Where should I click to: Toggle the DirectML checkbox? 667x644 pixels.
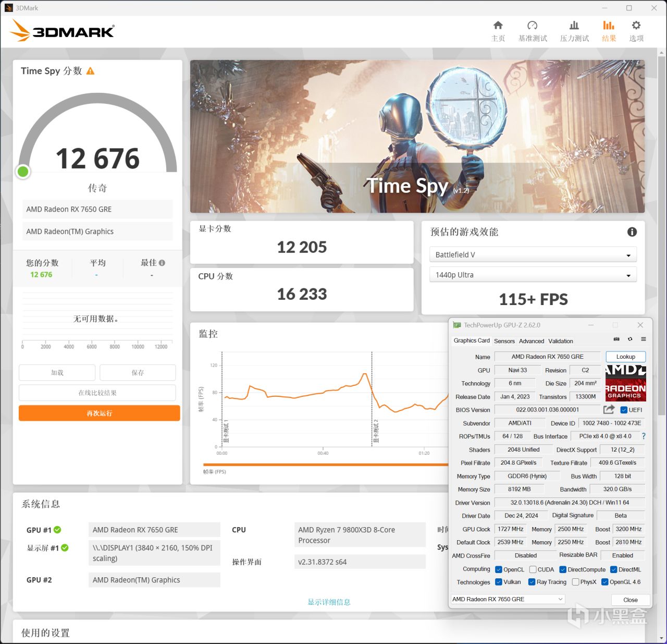point(614,569)
